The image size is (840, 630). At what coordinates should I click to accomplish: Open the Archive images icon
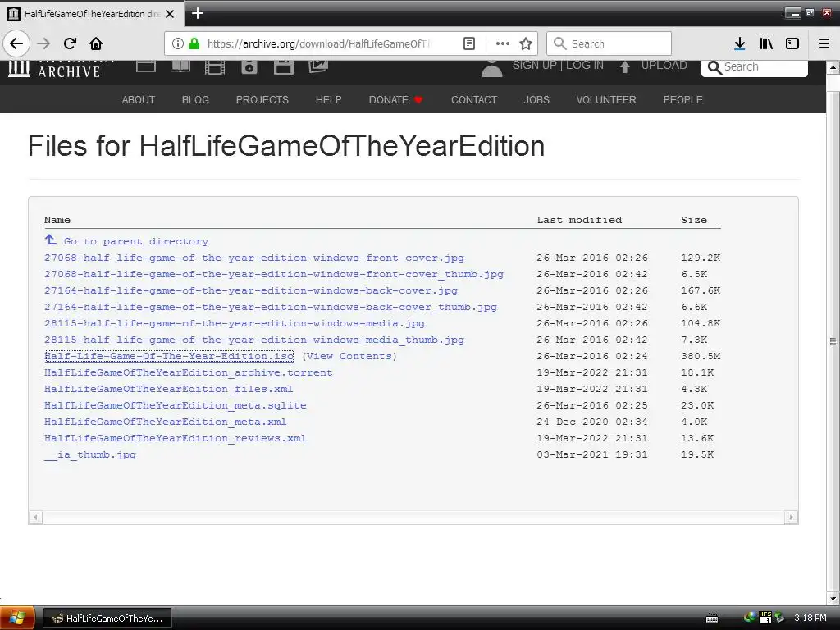(x=318, y=66)
